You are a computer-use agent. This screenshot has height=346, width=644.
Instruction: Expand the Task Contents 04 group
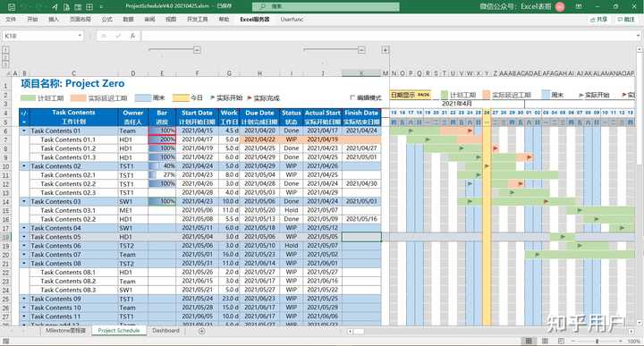pos(24,228)
